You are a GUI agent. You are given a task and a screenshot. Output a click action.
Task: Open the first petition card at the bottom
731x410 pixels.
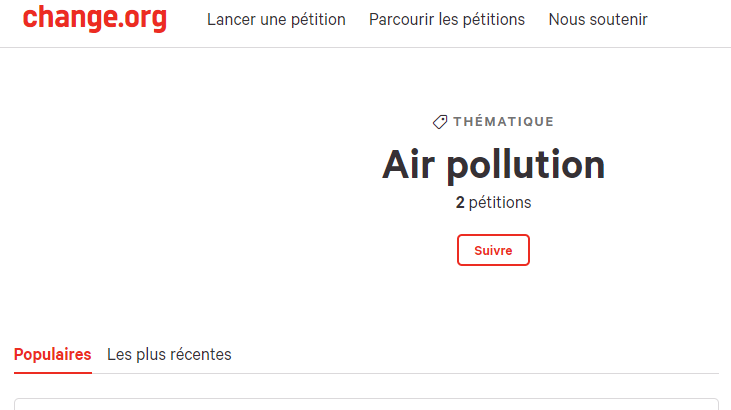[366, 404]
